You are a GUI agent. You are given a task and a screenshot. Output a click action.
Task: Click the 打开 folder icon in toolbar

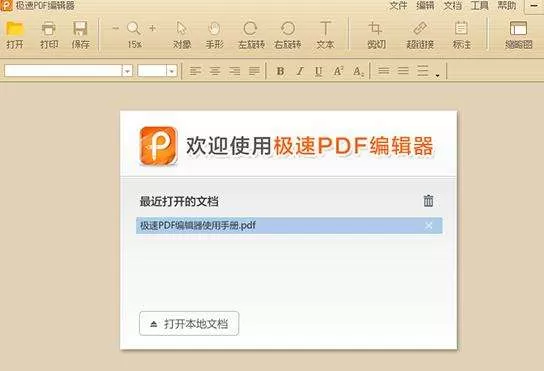click(15, 28)
